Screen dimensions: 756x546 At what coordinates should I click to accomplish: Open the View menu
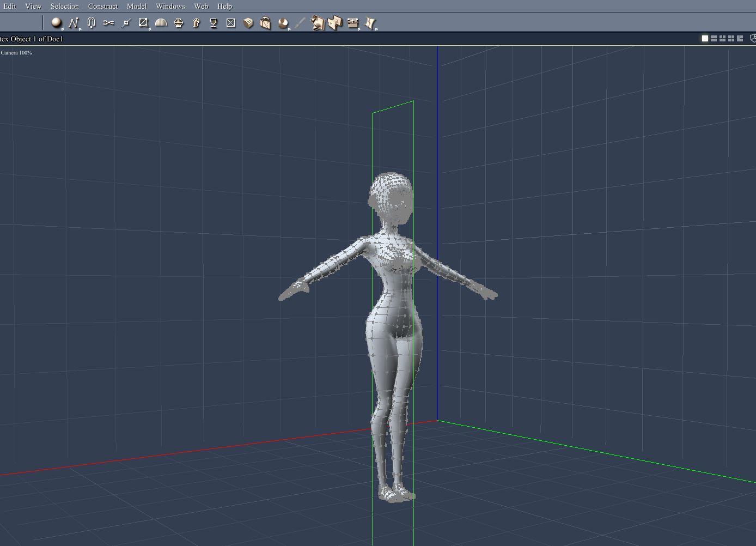point(33,6)
